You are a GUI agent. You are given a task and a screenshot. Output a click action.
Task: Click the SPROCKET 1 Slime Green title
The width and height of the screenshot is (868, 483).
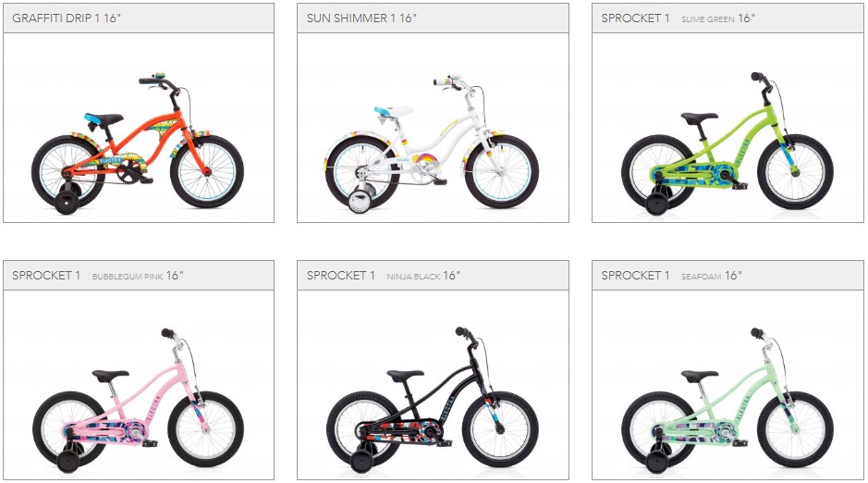pyautogui.click(x=679, y=19)
